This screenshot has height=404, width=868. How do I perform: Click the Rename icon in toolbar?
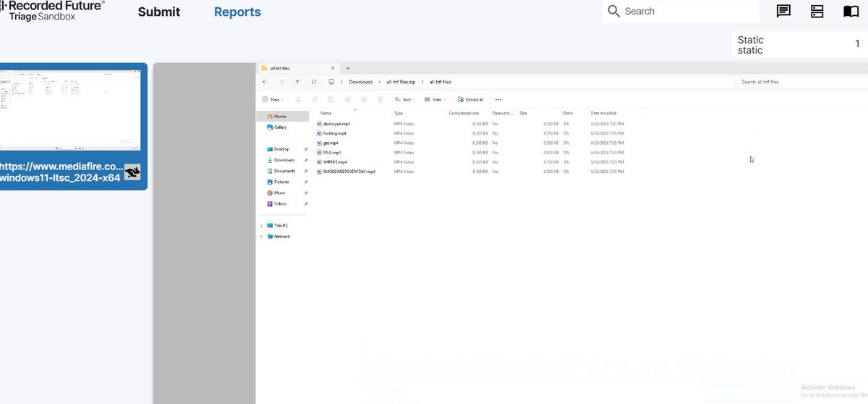point(347,99)
